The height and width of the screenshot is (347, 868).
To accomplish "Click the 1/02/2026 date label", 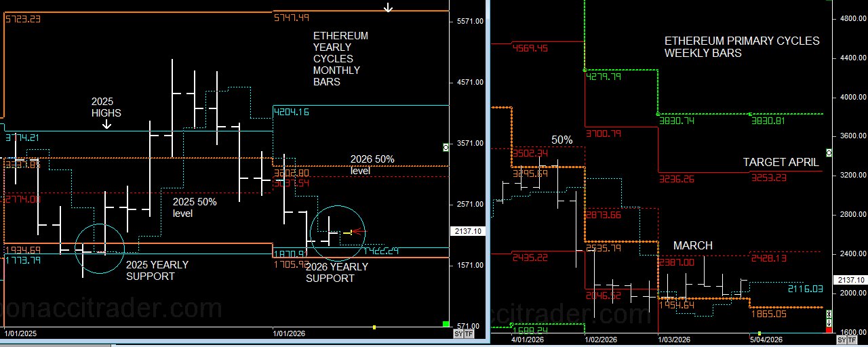I will 601,339.
